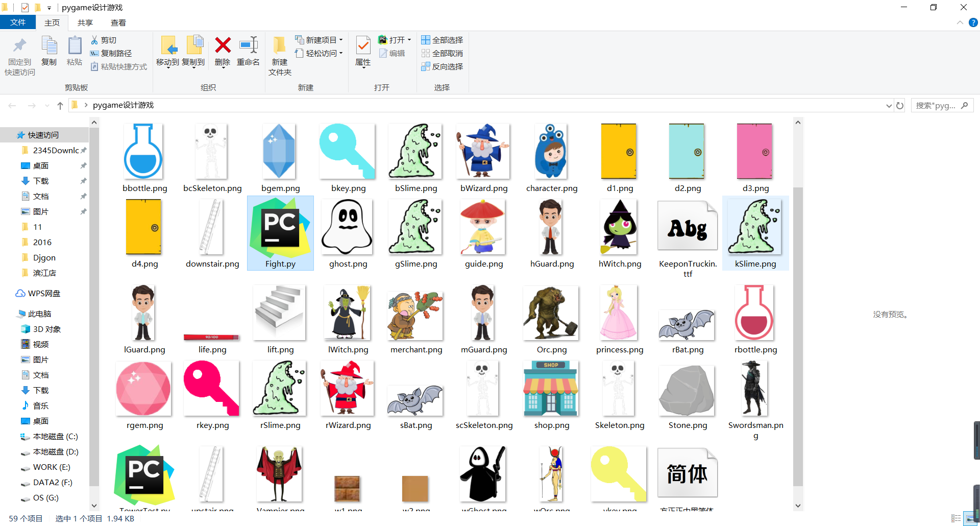Image resolution: width=980 pixels, height=526 pixels.
Task: Open Quick Access (快速访问) in sidebar
Action: point(43,135)
